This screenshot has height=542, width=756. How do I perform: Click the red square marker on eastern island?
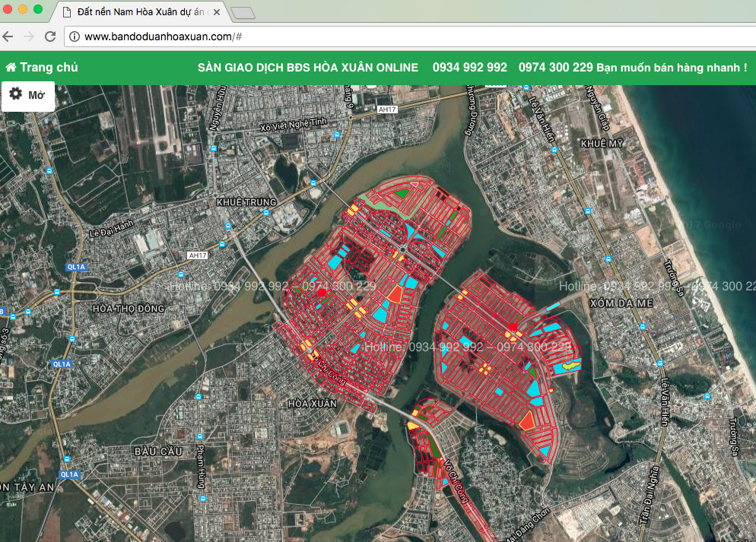coord(513,327)
